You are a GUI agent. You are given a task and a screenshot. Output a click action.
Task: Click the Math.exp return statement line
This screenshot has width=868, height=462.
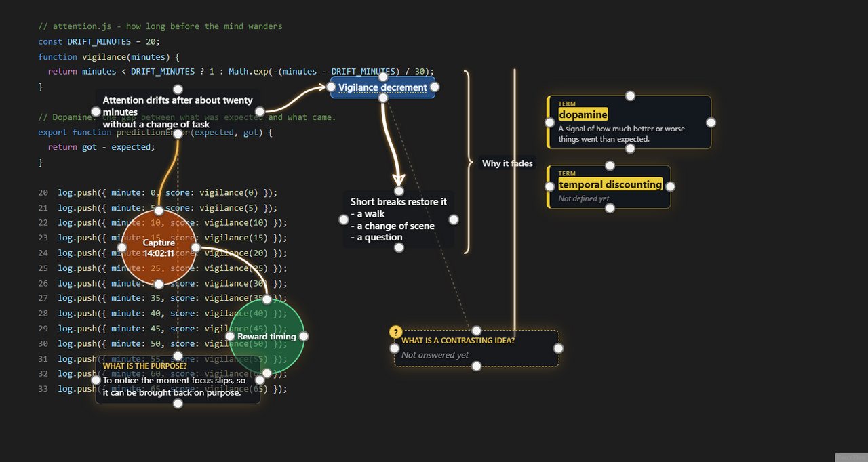(x=241, y=71)
